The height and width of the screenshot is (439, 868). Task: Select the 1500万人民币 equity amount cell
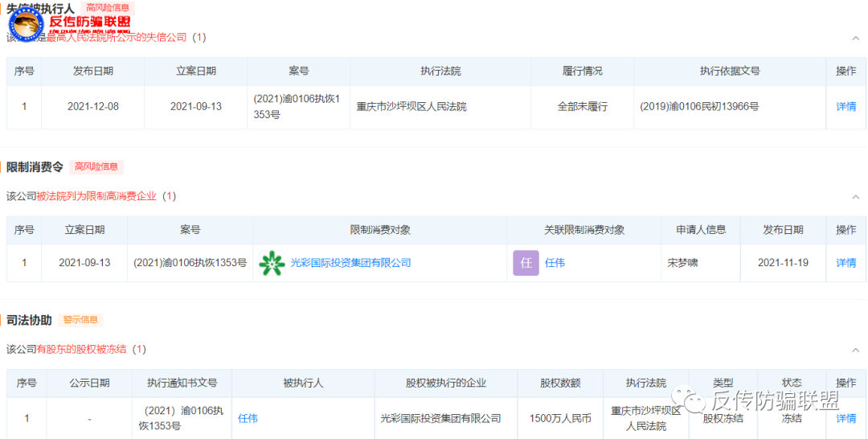pyautogui.click(x=560, y=419)
